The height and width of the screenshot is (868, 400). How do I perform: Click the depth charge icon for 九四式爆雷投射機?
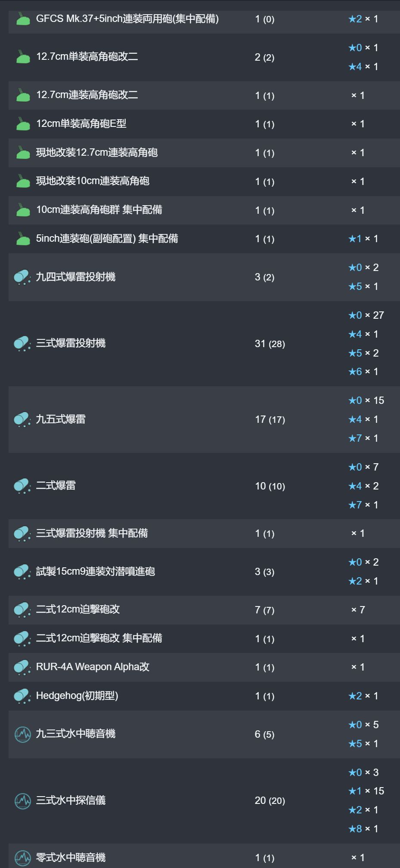pos(22,277)
